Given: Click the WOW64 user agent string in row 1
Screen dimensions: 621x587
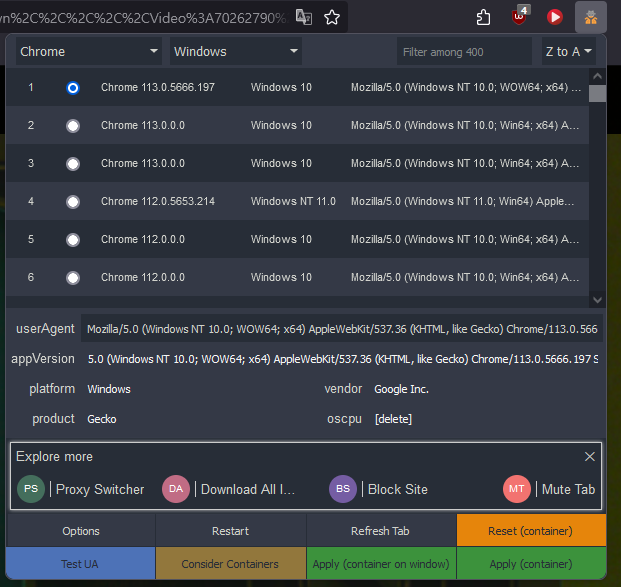Looking at the screenshot, I should coord(466,87).
